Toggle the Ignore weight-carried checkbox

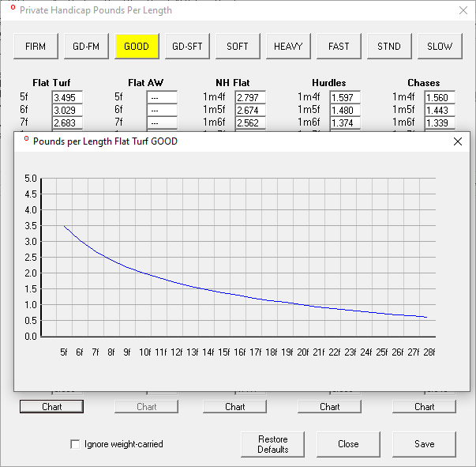pyautogui.click(x=75, y=444)
